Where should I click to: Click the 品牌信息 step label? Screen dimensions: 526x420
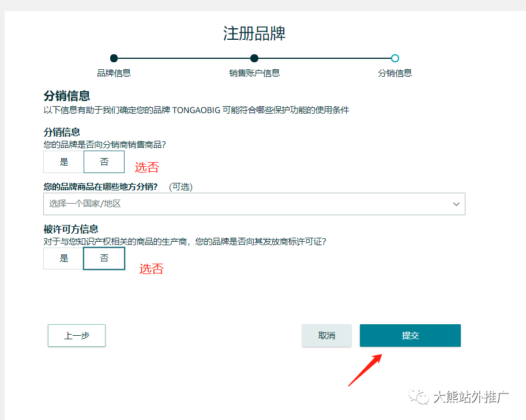pos(114,73)
